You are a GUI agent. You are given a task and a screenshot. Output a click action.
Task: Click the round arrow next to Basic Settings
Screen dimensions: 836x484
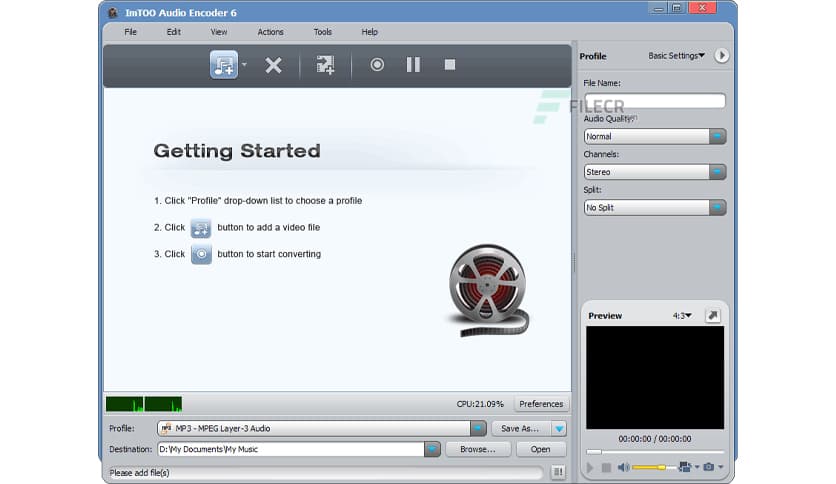721,55
